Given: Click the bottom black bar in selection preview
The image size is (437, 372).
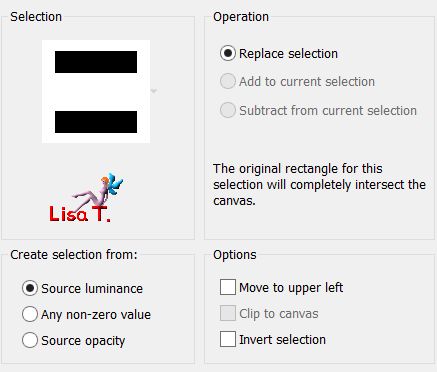Looking at the screenshot, I should (x=96, y=122).
